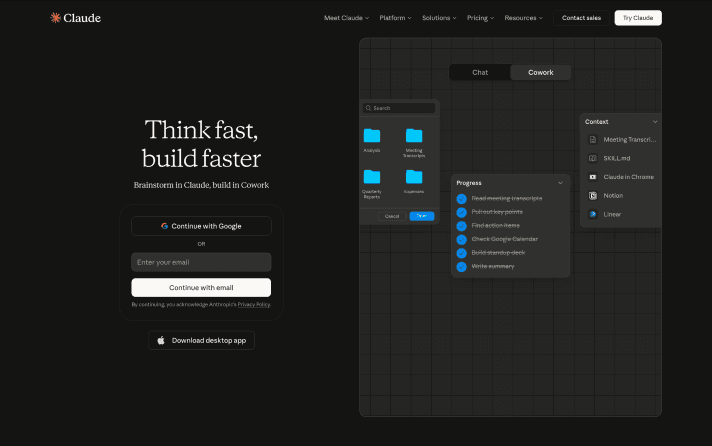Collapse the Progress panel chevron
The image size is (712, 446).
(x=560, y=183)
